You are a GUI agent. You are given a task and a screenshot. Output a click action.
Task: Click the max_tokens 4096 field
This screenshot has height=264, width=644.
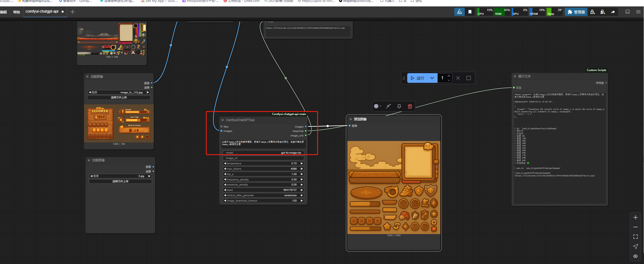[263, 169]
